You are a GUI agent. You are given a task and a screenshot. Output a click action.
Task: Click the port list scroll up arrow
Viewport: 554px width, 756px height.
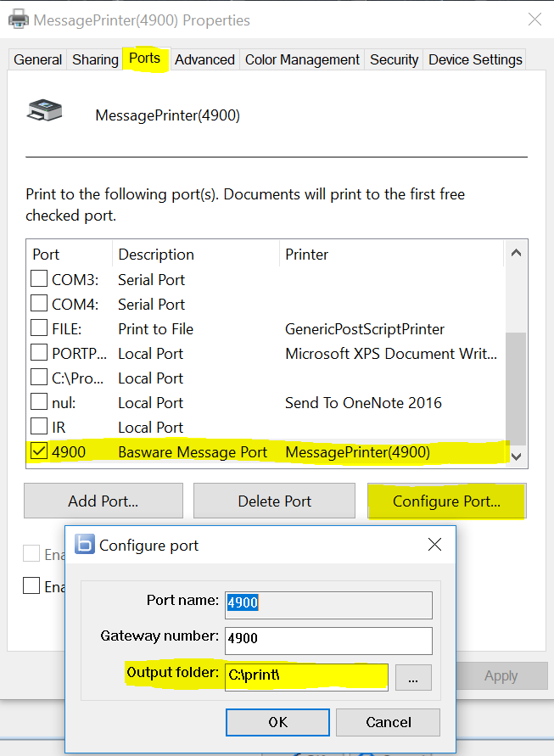coord(516,253)
